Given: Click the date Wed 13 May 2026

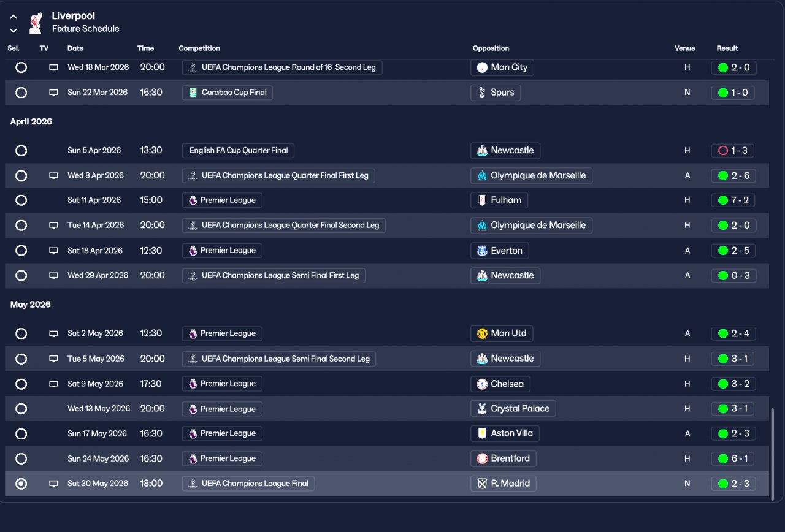Looking at the screenshot, I should click(99, 409).
